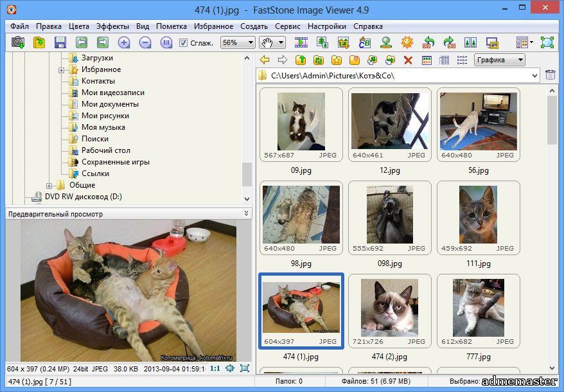Open the Цвета menu

[79, 26]
